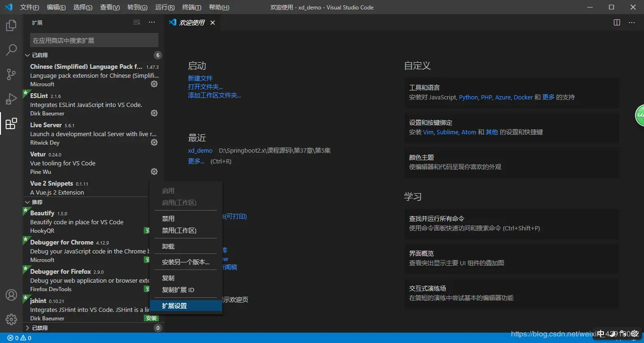644x343 pixels.
Task: Collapse the 已启用 extensions section
Action: pyautogui.click(x=41, y=55)
